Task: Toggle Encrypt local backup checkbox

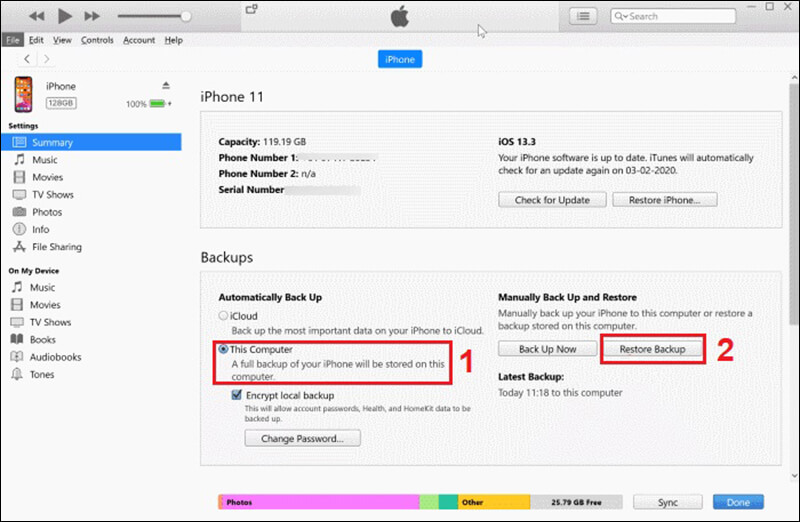Action: 237,395
